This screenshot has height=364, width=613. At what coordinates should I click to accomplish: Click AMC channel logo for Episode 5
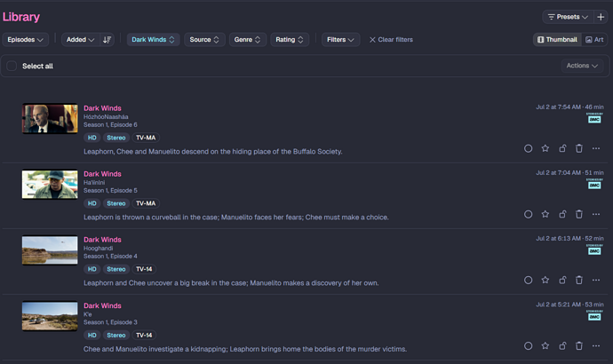click(594, 184)
